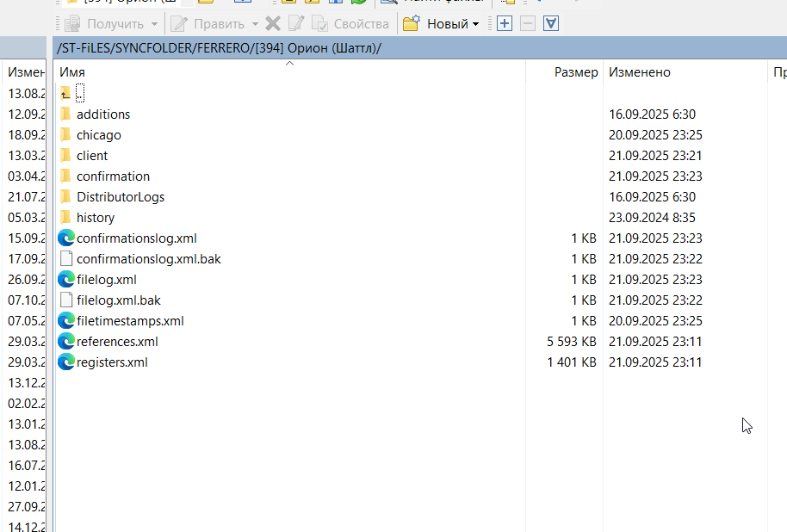Select the chicago folder name
The image size is (787, 532).
[99, 135]
